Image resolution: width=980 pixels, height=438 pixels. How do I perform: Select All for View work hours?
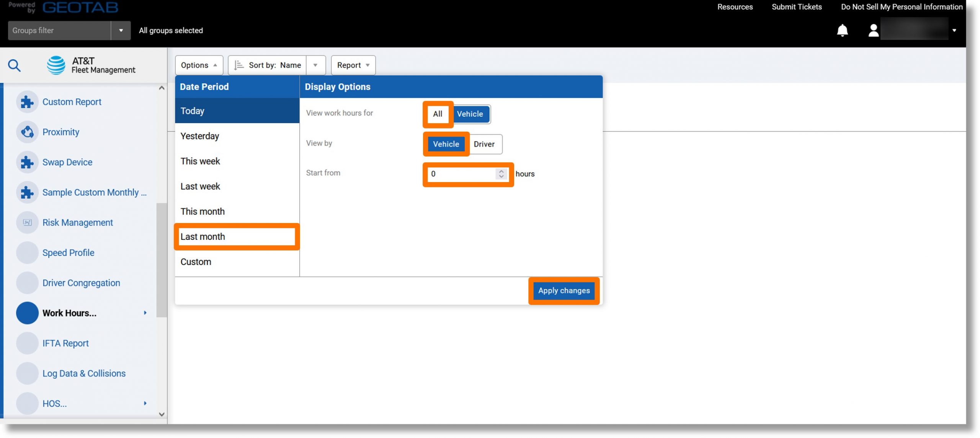pyautogui.click(x=438, y=114)
